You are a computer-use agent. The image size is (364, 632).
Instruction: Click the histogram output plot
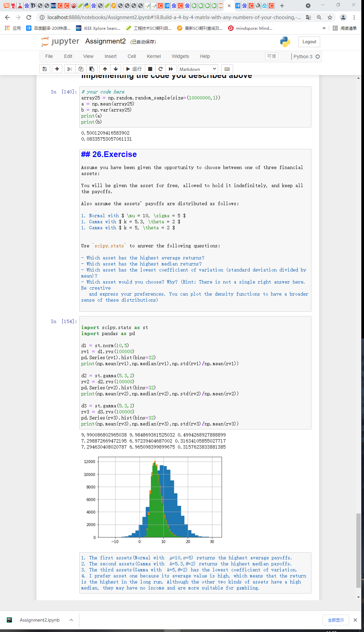153,500
